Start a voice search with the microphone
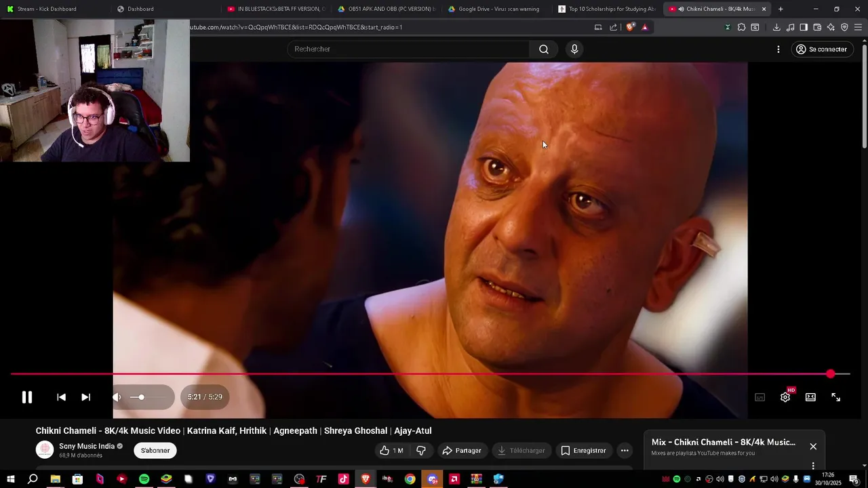 [x=574, y=49]
